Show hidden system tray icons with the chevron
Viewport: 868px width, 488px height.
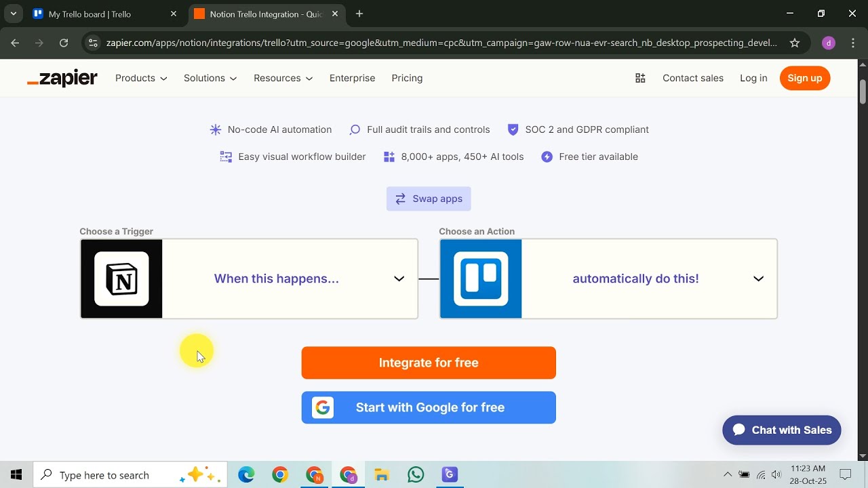click(728, 474)
